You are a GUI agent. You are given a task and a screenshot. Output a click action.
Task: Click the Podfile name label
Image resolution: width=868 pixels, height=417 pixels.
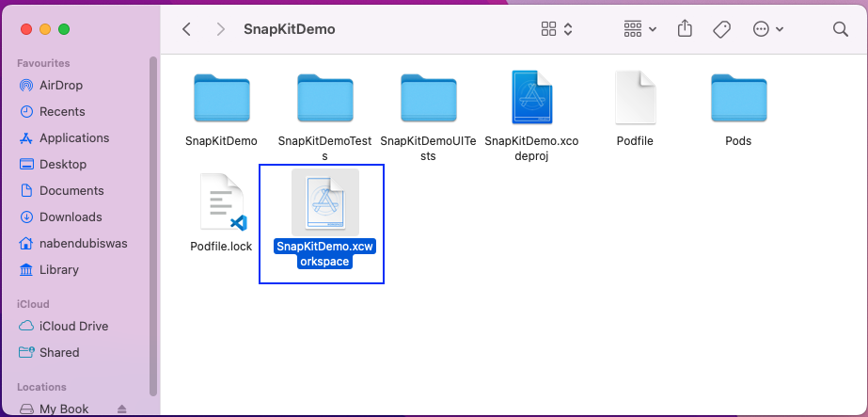635,141
